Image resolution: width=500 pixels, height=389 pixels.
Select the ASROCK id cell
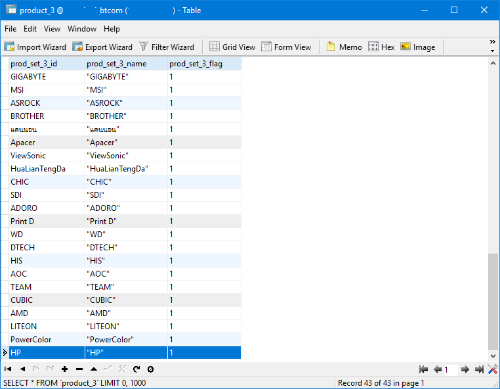coord(47,103)
